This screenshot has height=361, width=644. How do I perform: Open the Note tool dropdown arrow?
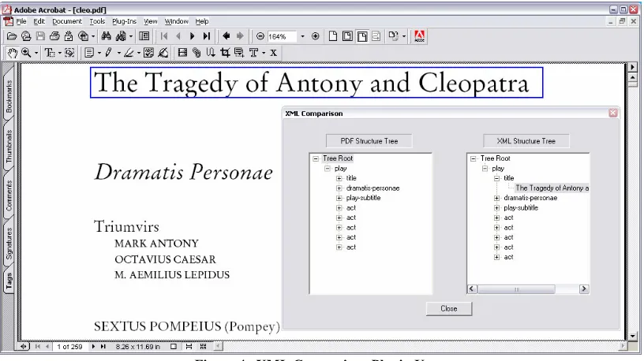99,53
